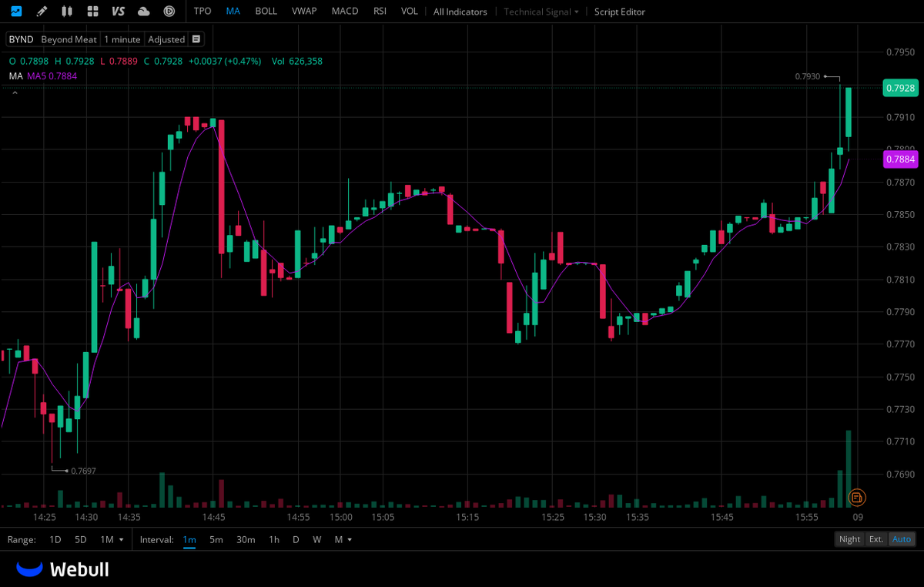Expand the 1M range dropdown
The height and width of the screenshot is (587, 924).
pos(112,539)
